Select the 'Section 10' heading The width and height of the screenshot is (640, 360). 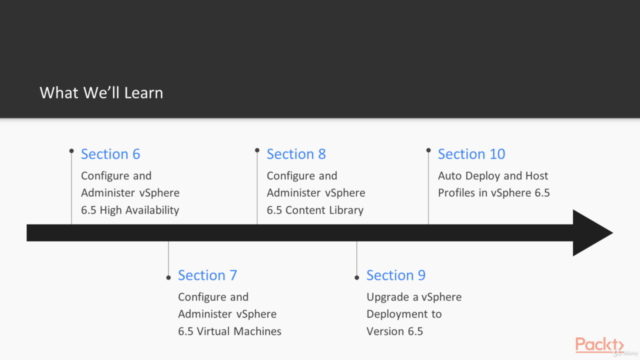point(471,154)
